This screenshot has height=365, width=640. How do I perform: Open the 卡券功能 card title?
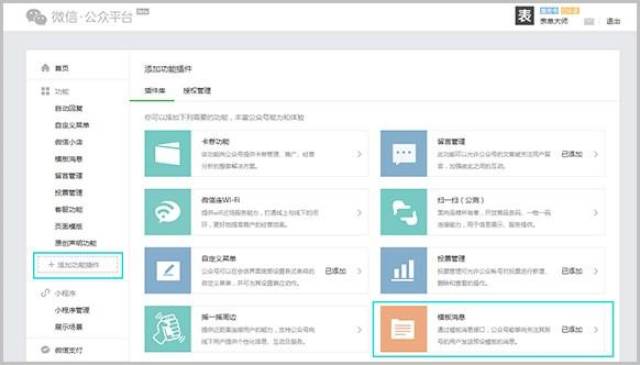click(x=215, y=142)
